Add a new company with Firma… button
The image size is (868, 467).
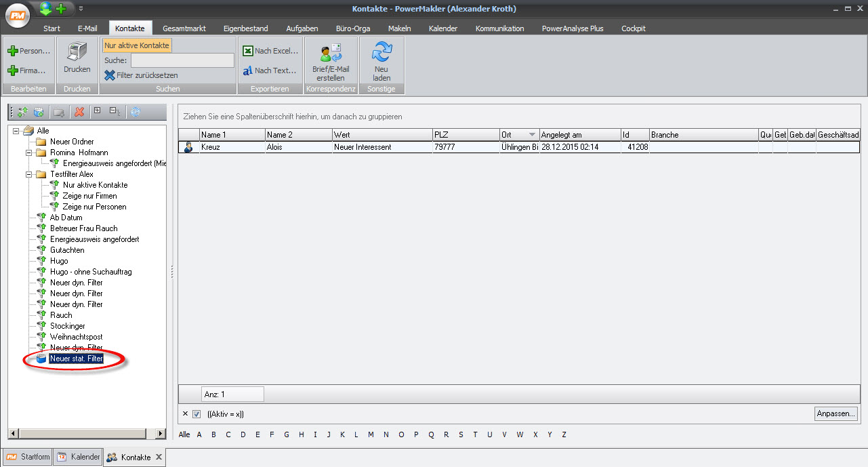point(27,70)
